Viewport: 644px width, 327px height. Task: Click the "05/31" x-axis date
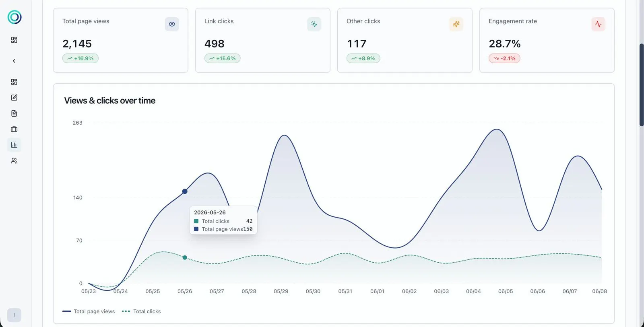(x=345, y=291)
